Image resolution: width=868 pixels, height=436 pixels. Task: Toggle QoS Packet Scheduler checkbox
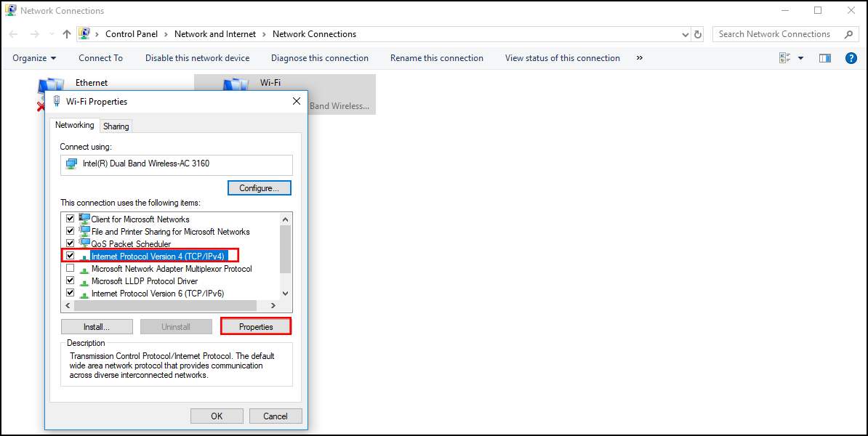click(x=70, y=243)
